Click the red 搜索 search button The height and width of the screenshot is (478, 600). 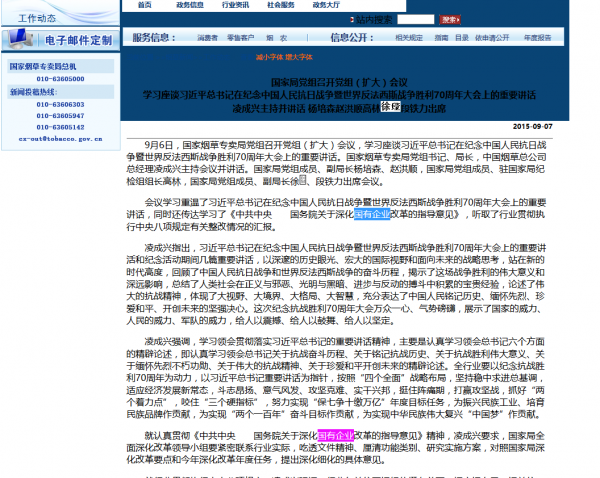[450, 20]
